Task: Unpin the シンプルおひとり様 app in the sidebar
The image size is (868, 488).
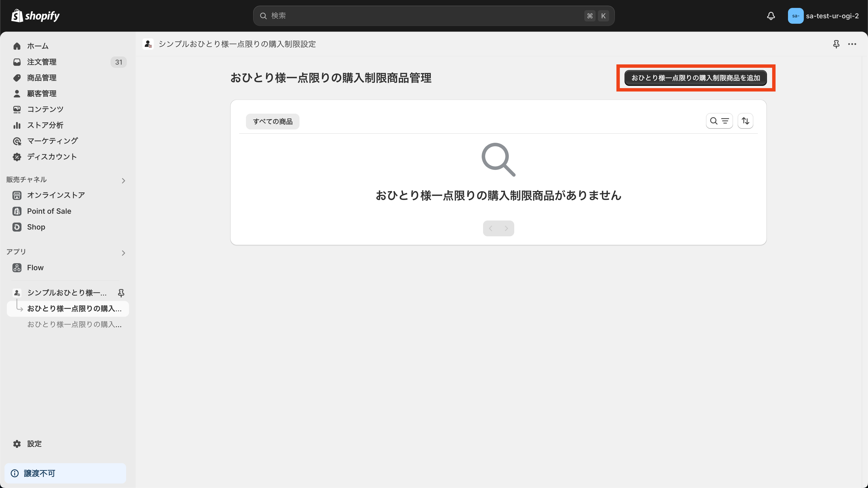Action: (x=121, y=293)
